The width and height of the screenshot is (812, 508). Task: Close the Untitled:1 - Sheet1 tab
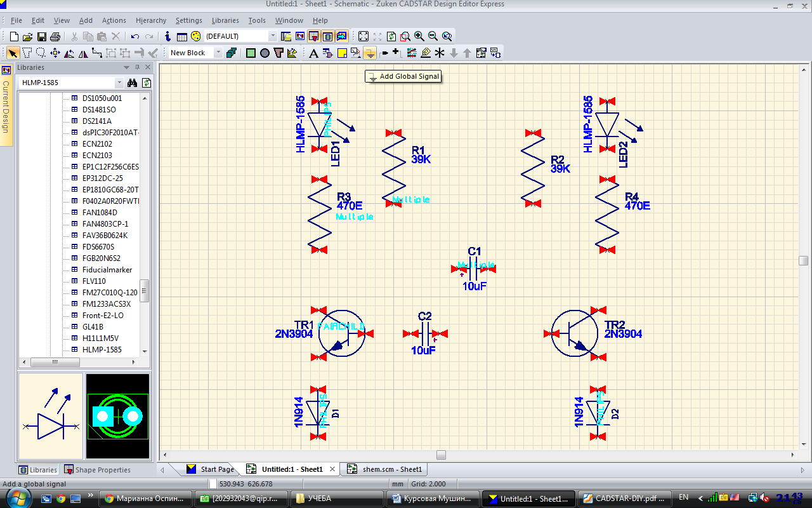coord(333,469)
